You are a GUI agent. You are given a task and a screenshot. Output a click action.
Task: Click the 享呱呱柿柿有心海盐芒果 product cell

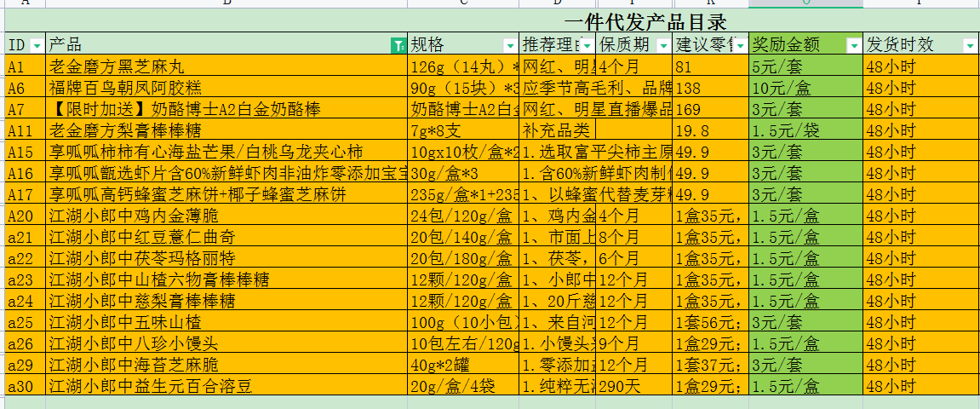226,152
